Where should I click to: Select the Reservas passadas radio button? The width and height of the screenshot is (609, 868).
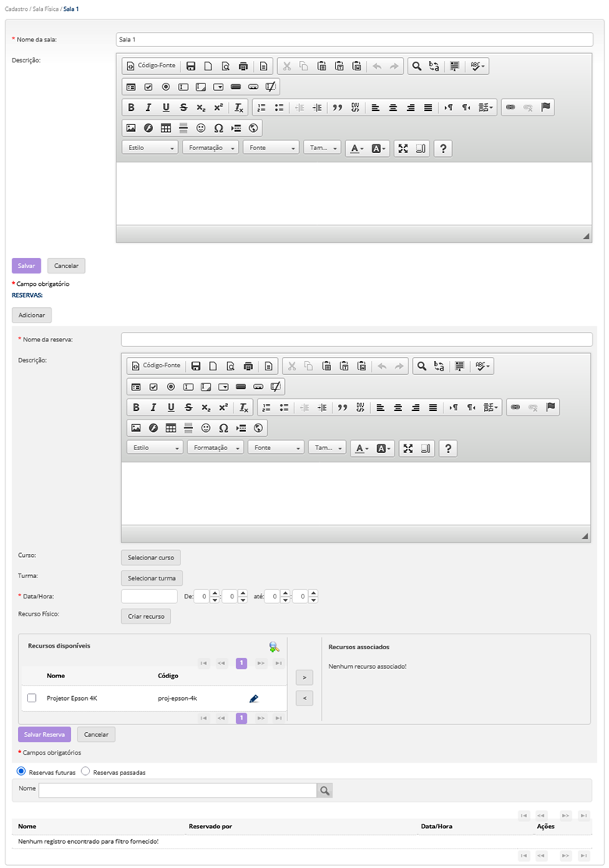coord(86,772)
